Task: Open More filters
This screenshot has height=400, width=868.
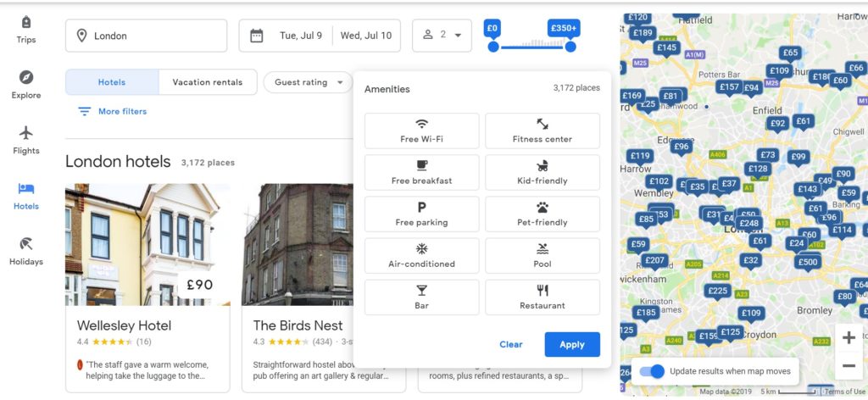Action: [x=113, y=111]
